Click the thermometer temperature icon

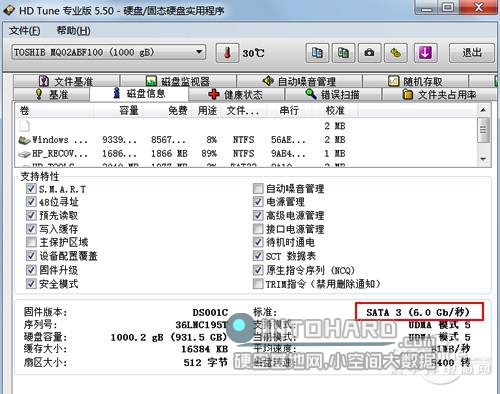pyautogui.click(x=227, y=53)
